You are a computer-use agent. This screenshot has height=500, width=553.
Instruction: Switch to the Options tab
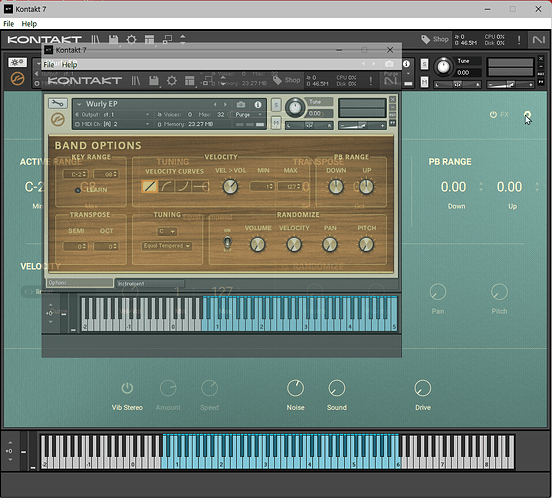tap(80, 283)
